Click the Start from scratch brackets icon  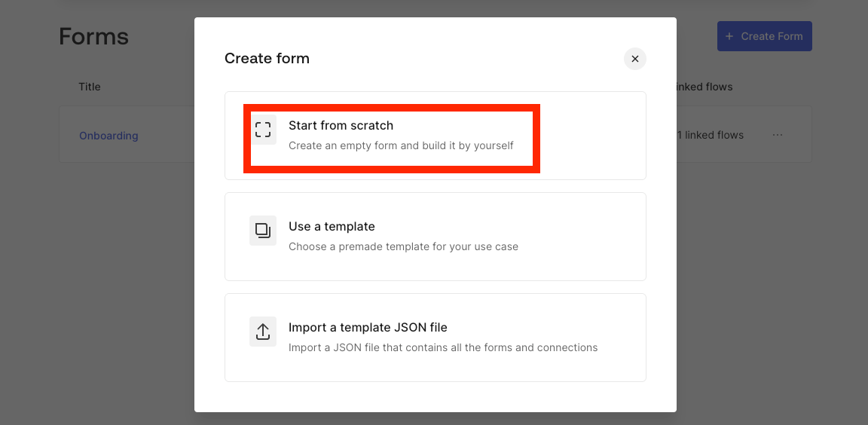click(263, 130)
